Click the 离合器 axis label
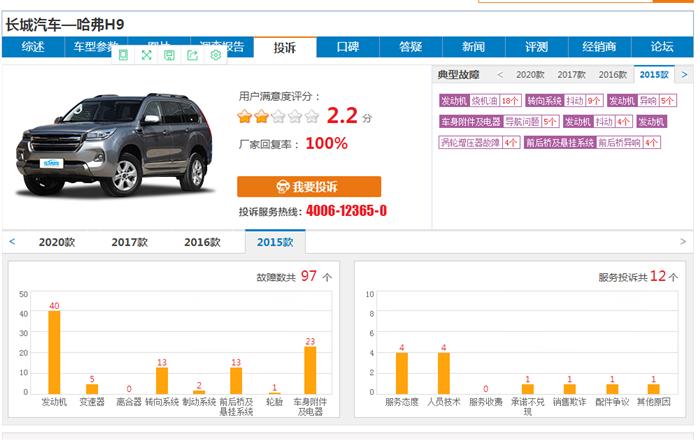This screenshot has height=440, width=700. 129,402
